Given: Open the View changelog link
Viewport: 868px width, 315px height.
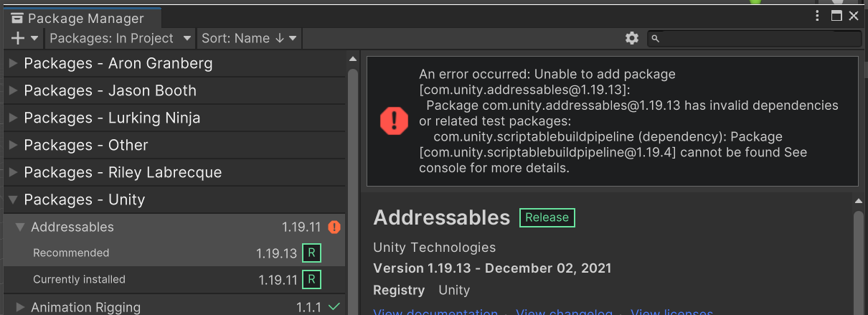Looking at the screenshot, I should 564,313.
